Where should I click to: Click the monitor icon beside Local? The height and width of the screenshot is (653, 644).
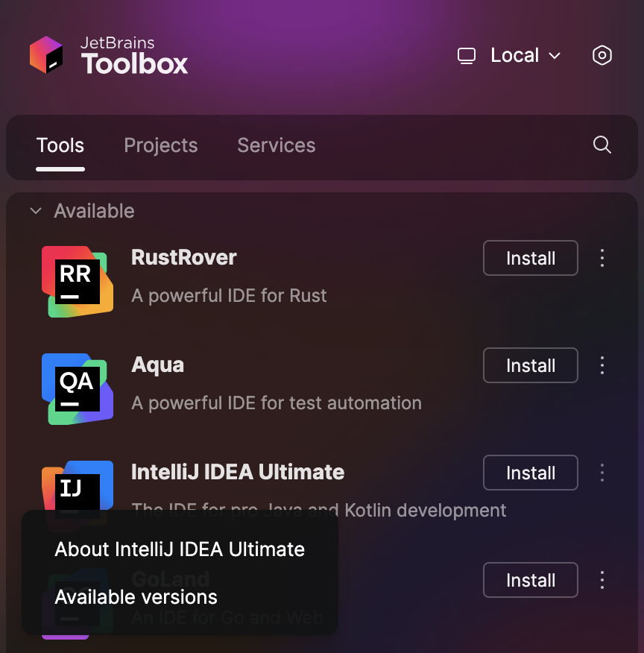[x=467, y=55]
